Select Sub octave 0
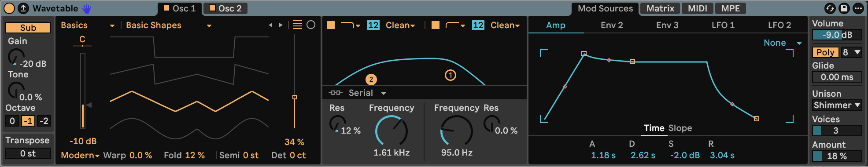The image size is (868, 167). (12, 121)
